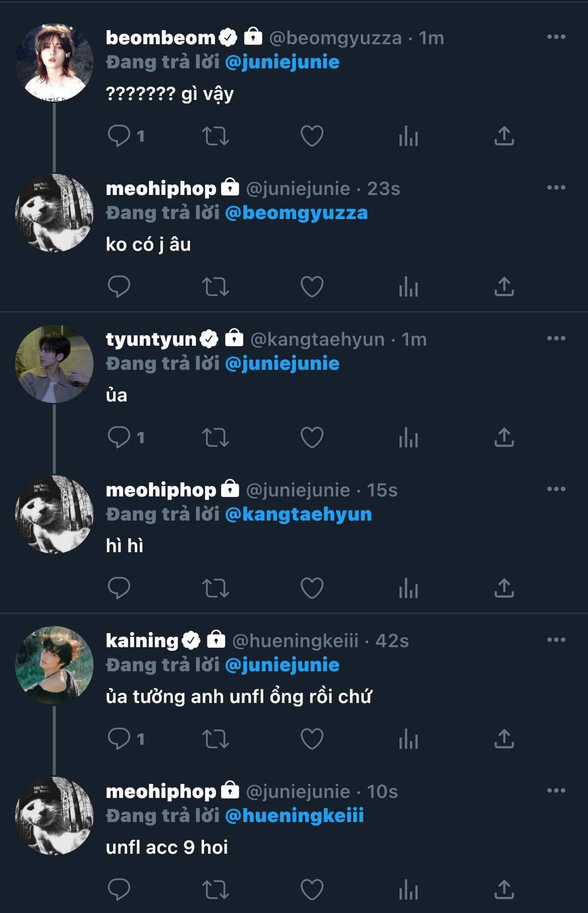Image resolution: width=588 pixels, height=913 pixels.
Task: Like meohiphop's 'ko có j âu' tweet
Action: 312,286
